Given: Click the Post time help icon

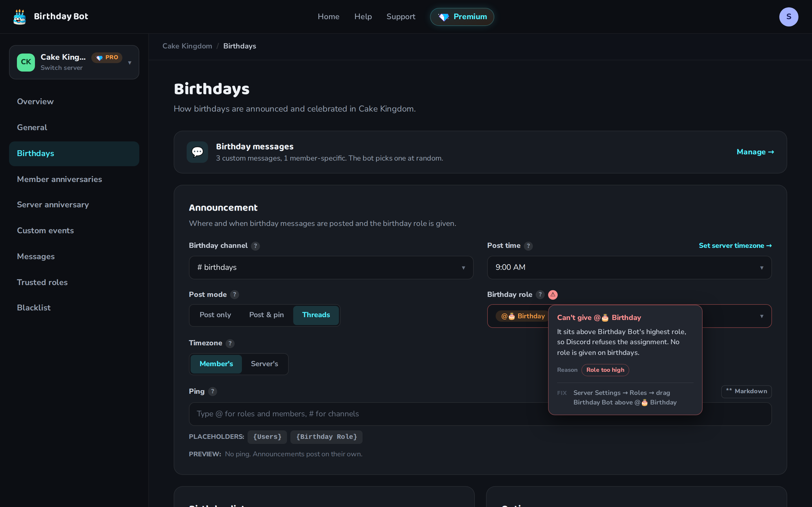Looking at the screenshot, I should tap(528, 246).
